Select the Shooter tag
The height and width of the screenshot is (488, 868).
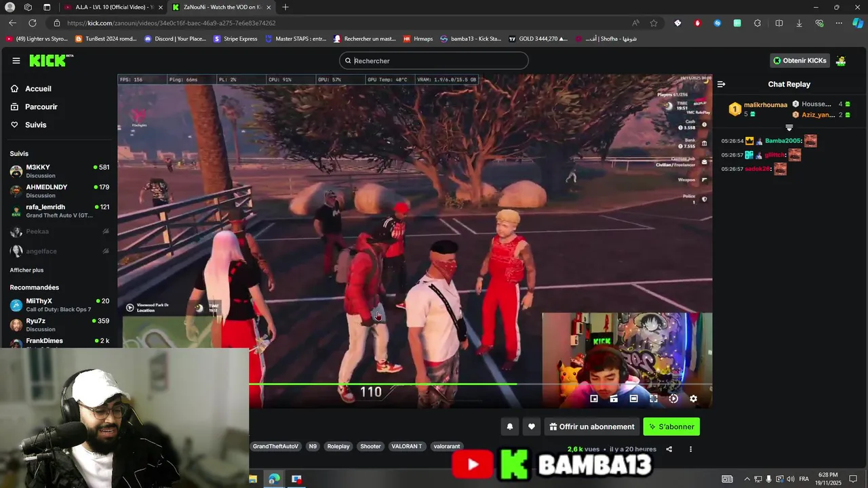(370, 446)
